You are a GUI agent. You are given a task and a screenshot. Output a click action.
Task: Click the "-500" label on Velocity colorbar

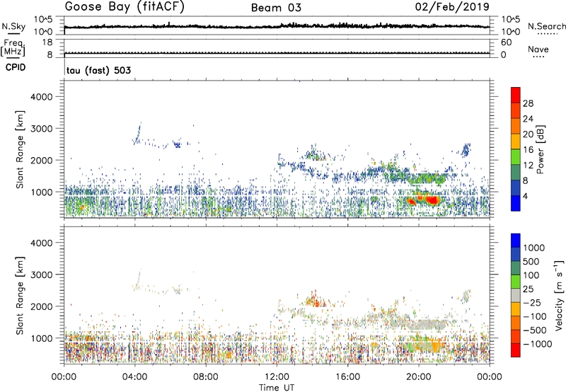coord(536,330)
